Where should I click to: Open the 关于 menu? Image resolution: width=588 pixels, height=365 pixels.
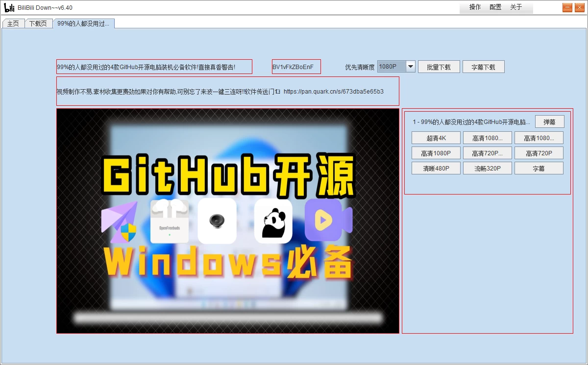(515, 7)
